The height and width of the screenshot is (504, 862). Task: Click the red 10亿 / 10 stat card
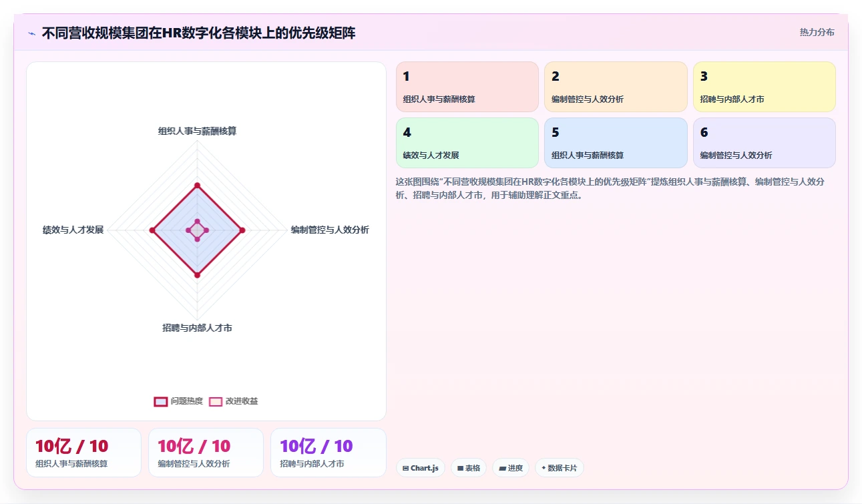83,453
